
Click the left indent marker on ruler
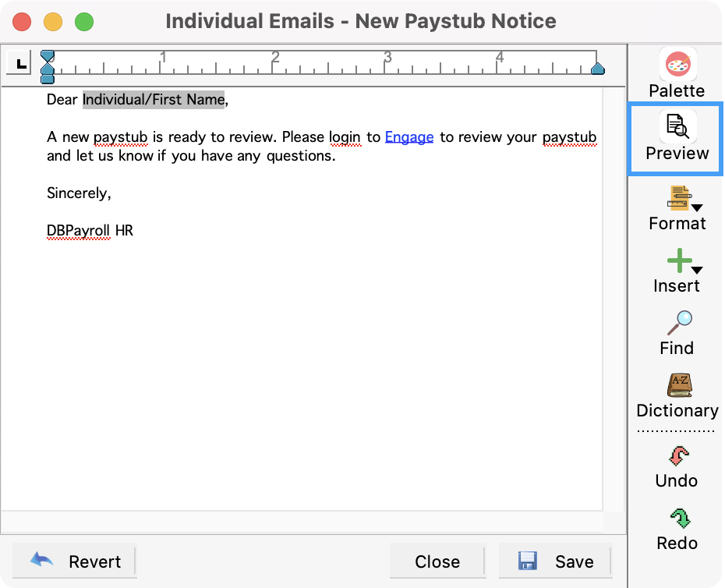(48, 72)
